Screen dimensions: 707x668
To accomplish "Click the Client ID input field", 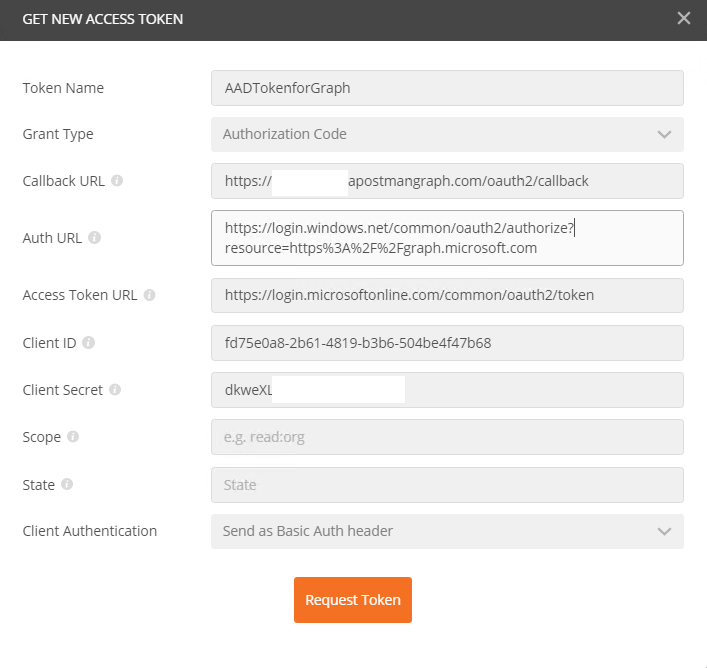I will [447, 343].
